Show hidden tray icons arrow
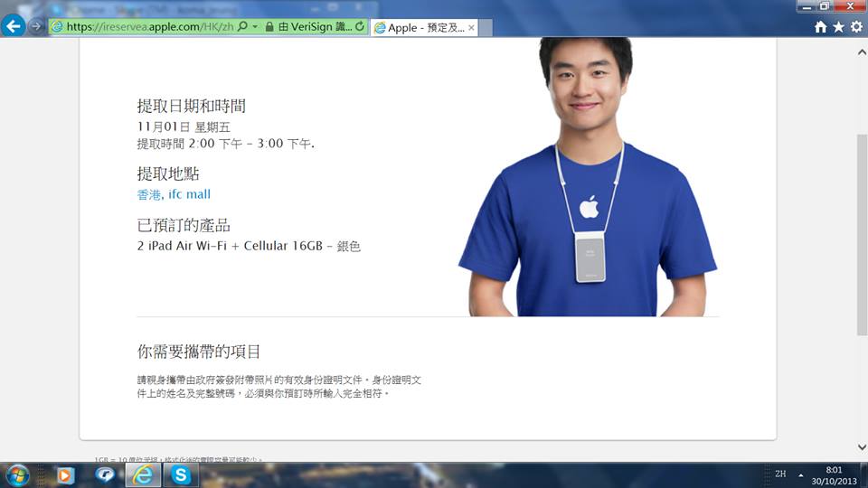The width and height of the screenshot is (868, 488). 800,474
